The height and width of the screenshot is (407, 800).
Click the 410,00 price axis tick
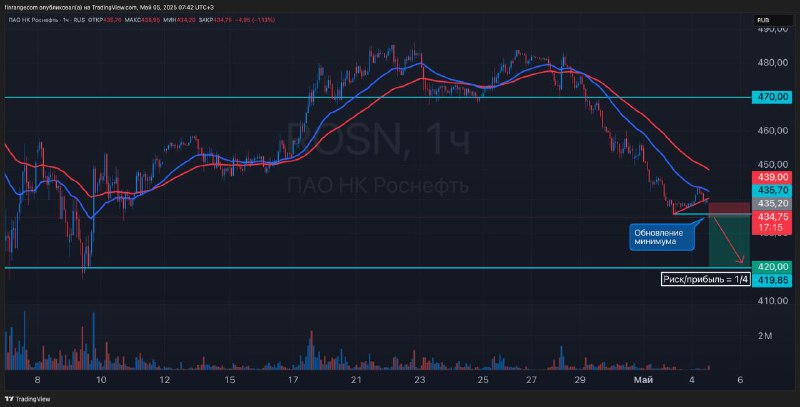point(773,301)
